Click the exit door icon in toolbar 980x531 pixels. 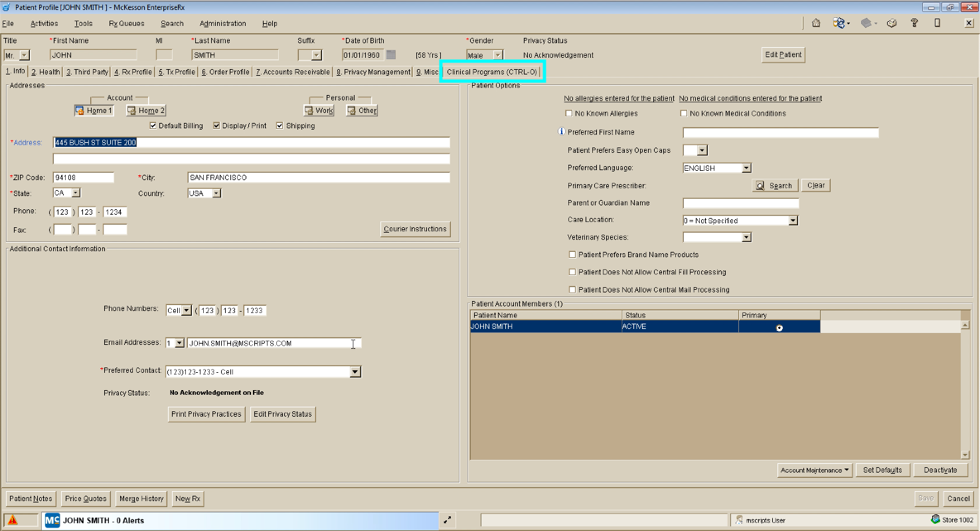[937, 23]
